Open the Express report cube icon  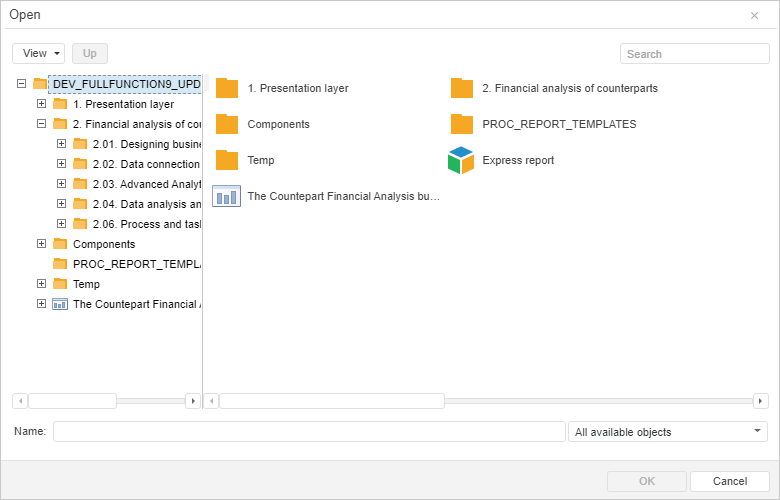[x=461, y=160]
